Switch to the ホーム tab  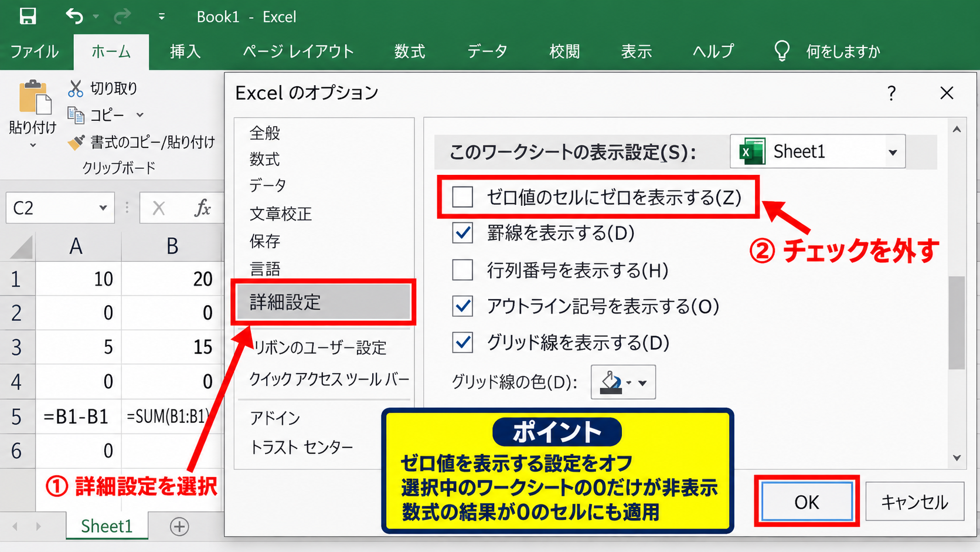(x=111, y=52)
